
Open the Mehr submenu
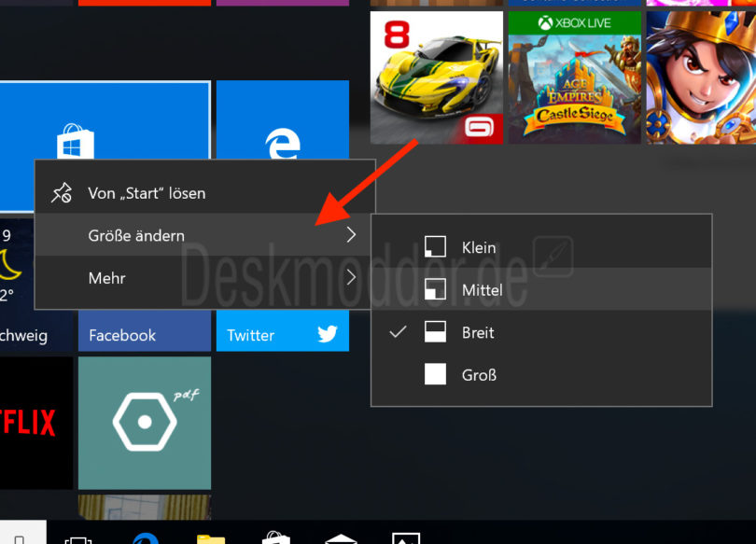[x=204, y=277]
